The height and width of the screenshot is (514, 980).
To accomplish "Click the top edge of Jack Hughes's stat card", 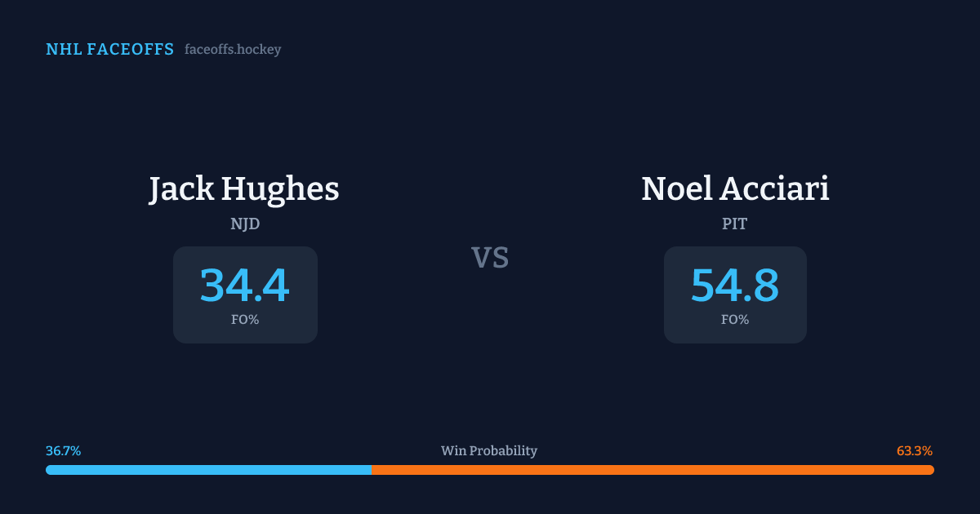I will point(245,247).
